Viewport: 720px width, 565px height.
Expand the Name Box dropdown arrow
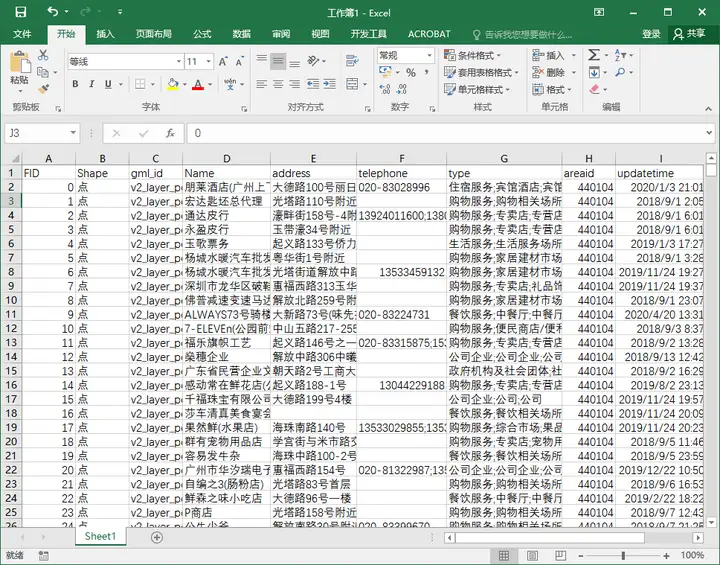coord(73,133)
